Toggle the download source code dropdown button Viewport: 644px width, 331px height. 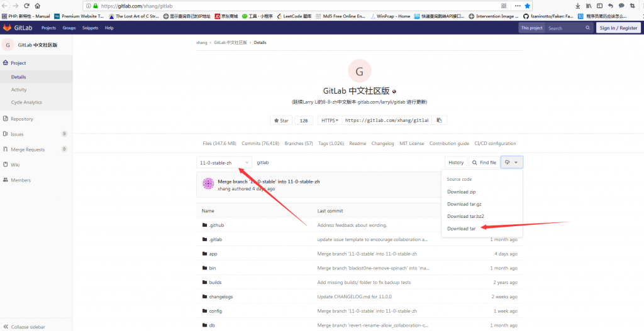(511, 163)
